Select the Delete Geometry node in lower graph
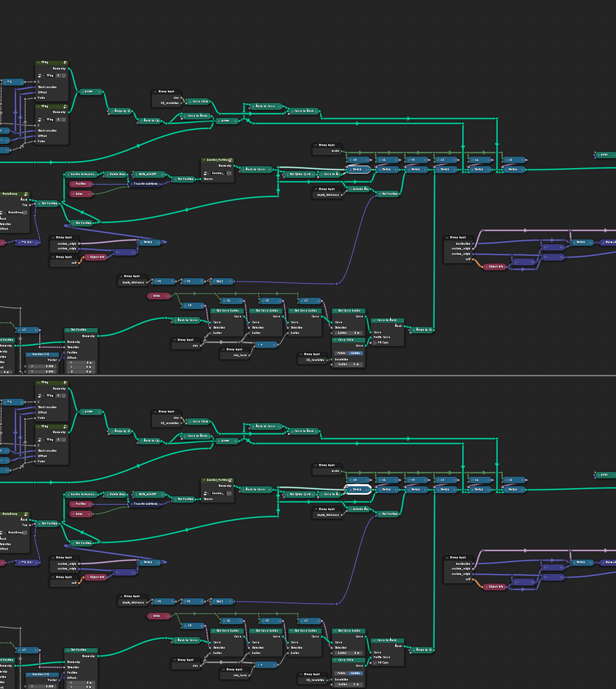This screenshot has height=689, width=616. pyautogui.click(x=116, y=494)
